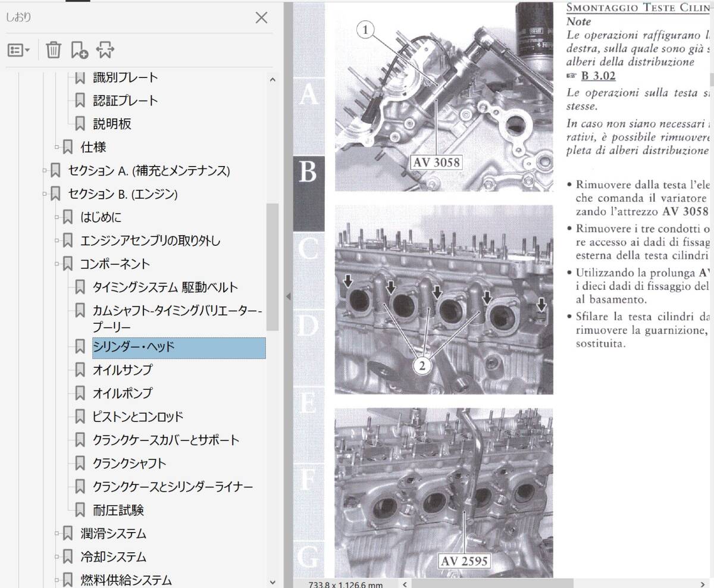Click bookmark icon beside ピストンとコンロッド

(80, 417)
